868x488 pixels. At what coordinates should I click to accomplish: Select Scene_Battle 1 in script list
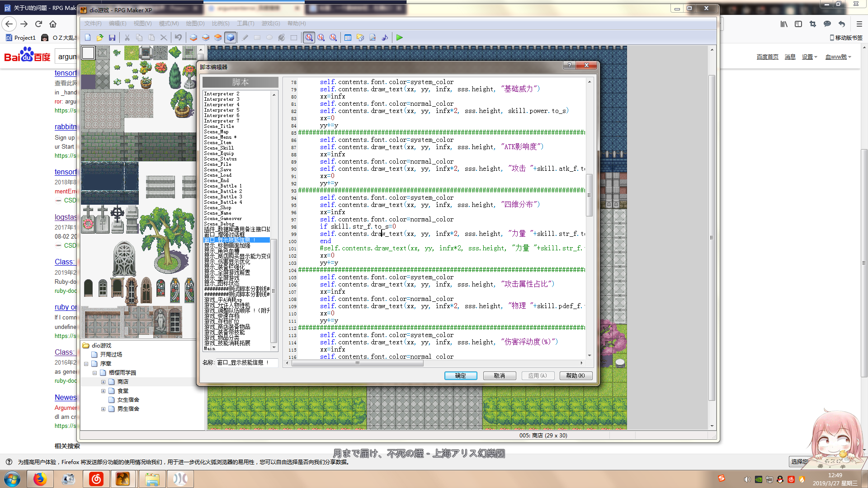tap(223, 186)
